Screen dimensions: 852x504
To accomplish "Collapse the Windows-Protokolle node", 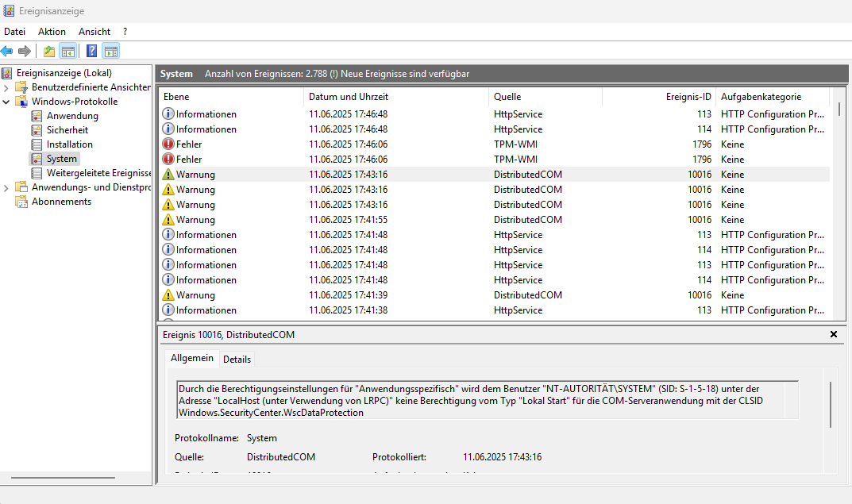I will click(6, 102).
